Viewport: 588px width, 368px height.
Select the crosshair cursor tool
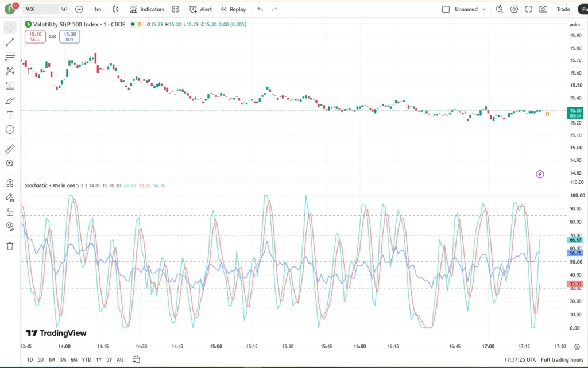[10, 28]
